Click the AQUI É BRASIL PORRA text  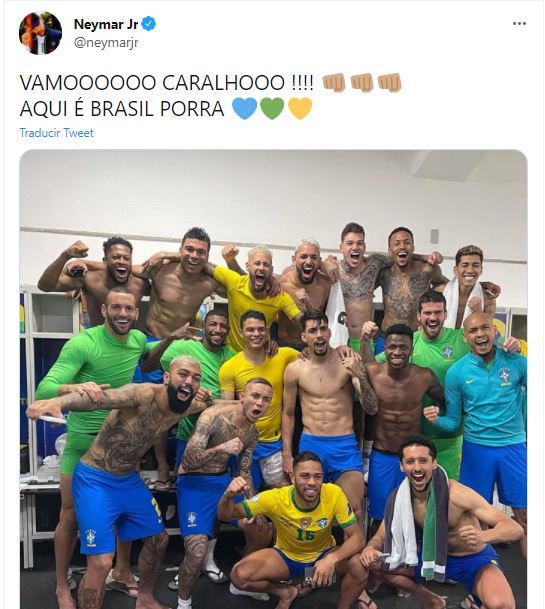tap(122, 108)
